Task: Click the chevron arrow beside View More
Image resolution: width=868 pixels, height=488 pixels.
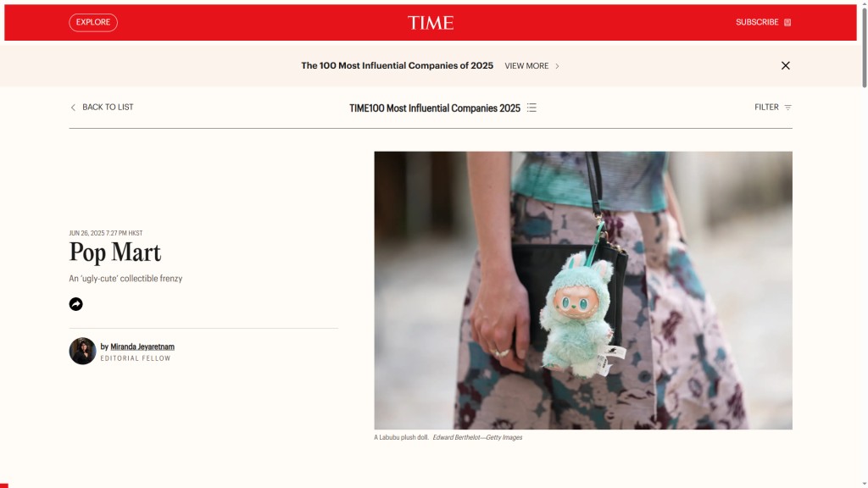Action: [557, 66]
